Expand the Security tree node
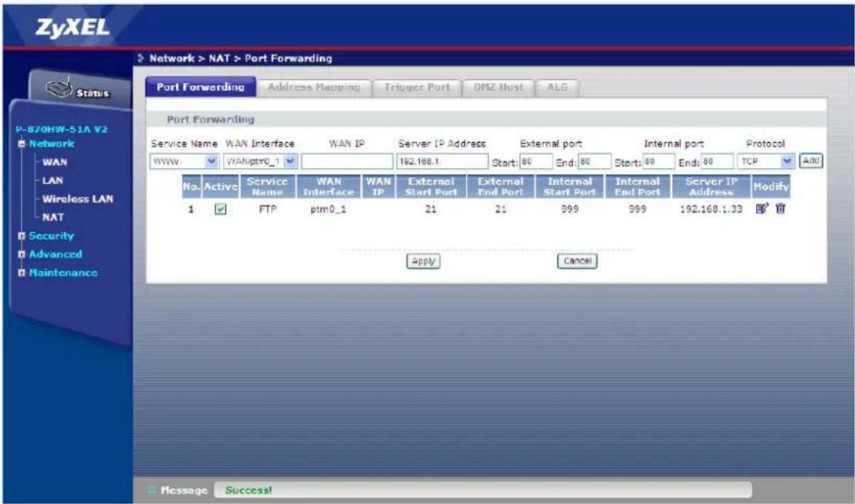The height and width of the screenshot is (504, 855). coord(22,236)
